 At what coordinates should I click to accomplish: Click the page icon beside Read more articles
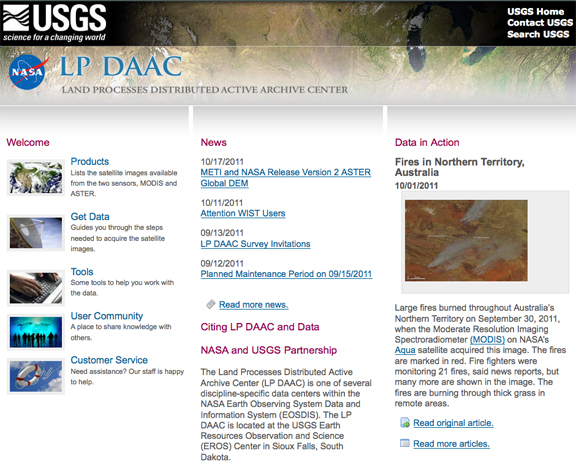(x=405, y=443)
